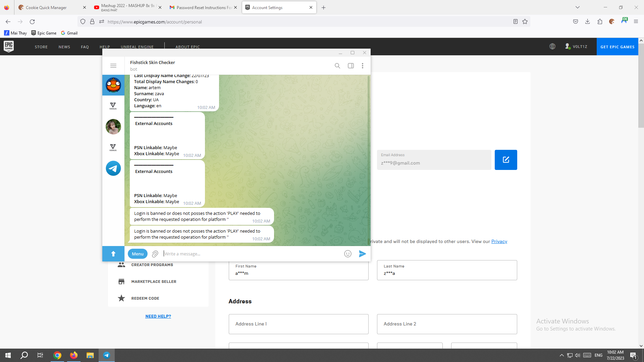Toggle reader view icon
Image resolution: width=644 pixels, height=362 pixels.
point(516,22)
